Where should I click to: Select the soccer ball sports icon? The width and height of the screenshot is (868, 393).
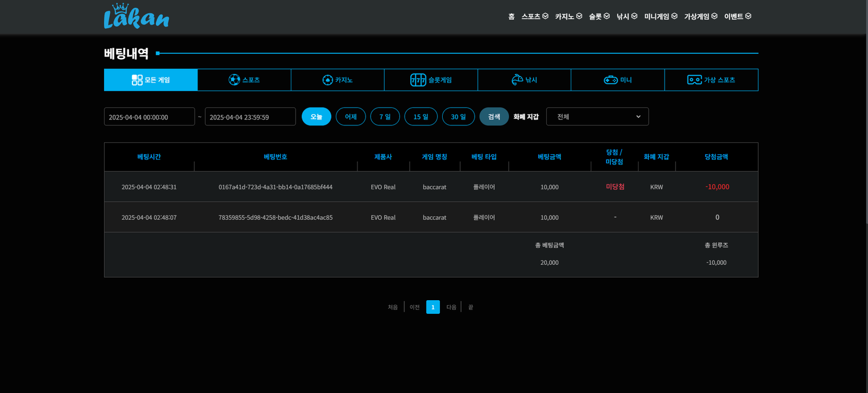pyautogui.click(x=234, y=80)
